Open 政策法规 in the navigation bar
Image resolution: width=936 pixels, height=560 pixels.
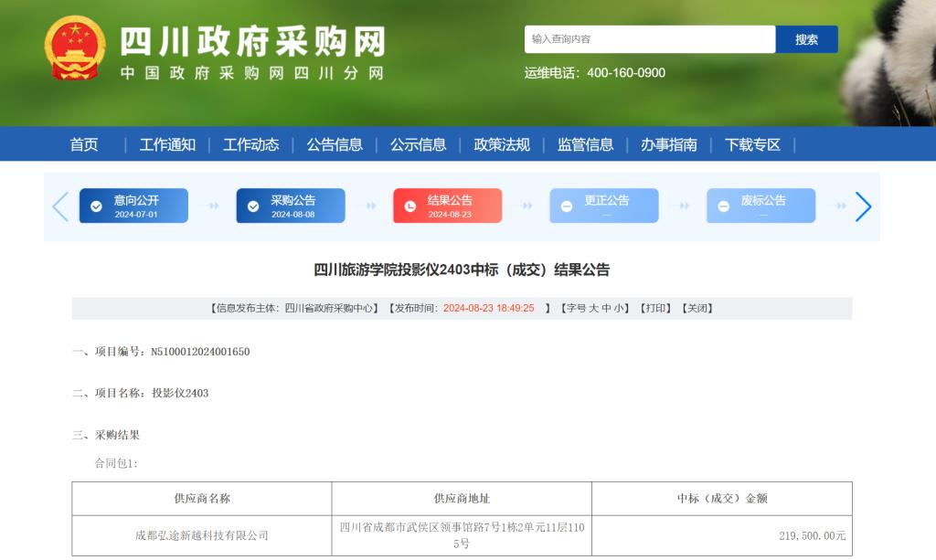502,144
